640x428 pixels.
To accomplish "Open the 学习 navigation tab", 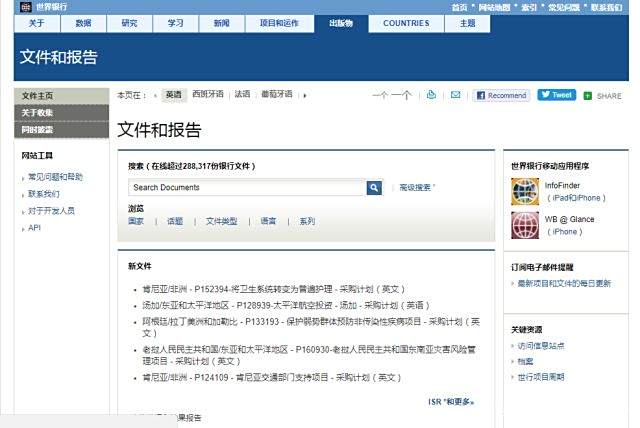I will pos(176,23).
